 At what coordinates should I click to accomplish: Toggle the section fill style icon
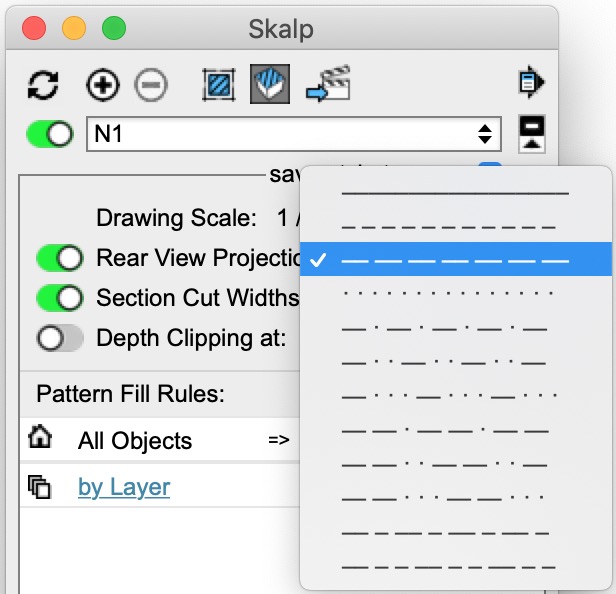point(270,85)
